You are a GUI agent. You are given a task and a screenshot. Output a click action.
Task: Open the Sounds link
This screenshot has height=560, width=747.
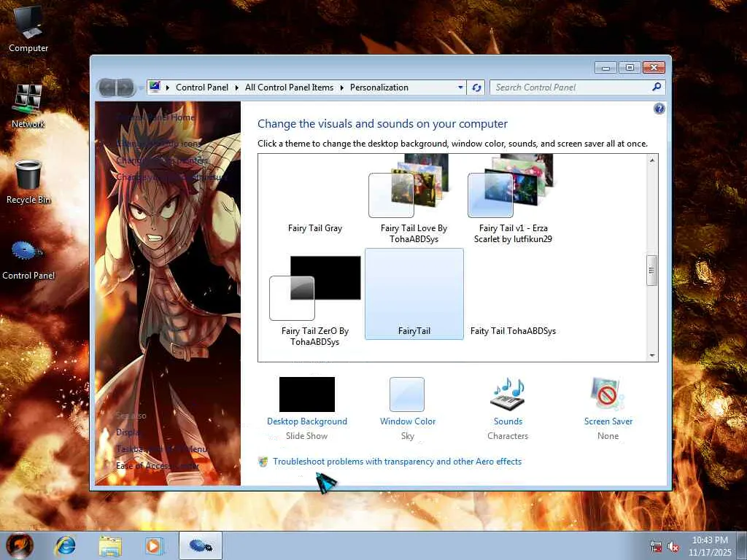click(508, 421)
